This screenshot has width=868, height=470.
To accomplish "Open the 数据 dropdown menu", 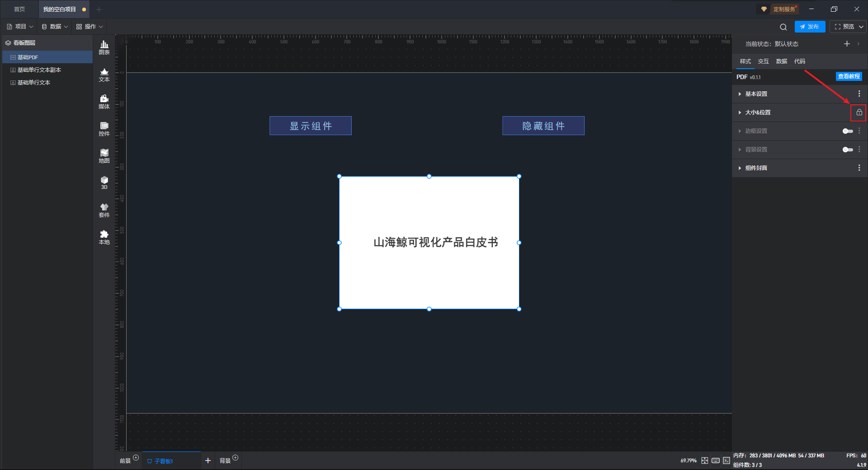I will pyautogui.click(x=55, y=27).
